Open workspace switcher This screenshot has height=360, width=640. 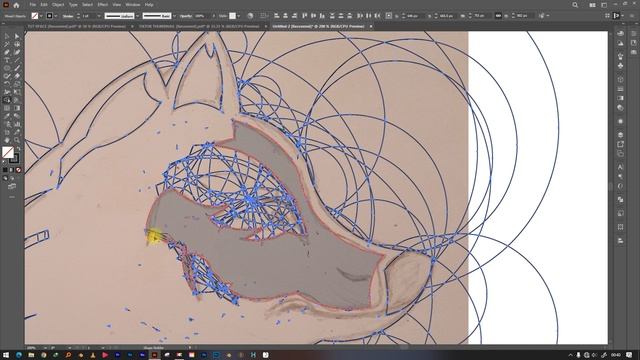click(x=604, y=5)
